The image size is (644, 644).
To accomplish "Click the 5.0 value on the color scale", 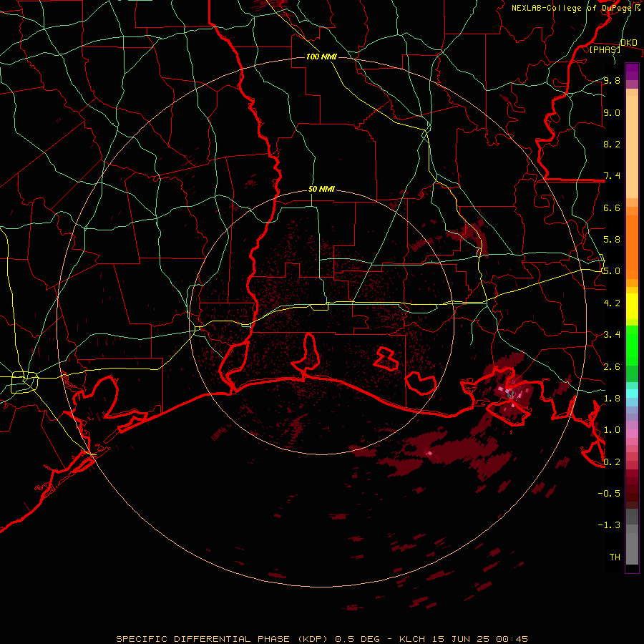I will 612,271.
